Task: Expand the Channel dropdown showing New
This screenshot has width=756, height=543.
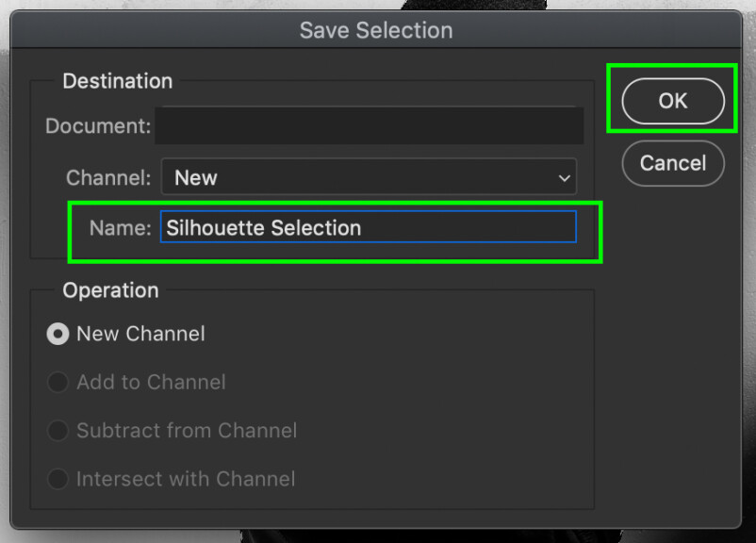Action: coord(368,177)
